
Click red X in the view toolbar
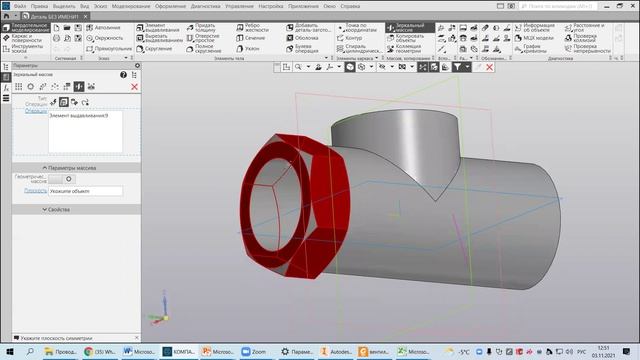point(489,67)
